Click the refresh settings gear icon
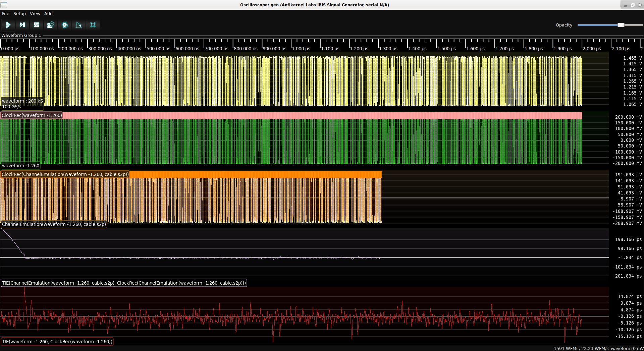The height and width of the screenshot is (351, 644). (65, 25)
